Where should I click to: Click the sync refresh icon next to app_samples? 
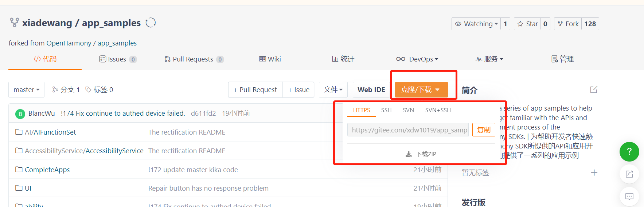coord(151,23)
